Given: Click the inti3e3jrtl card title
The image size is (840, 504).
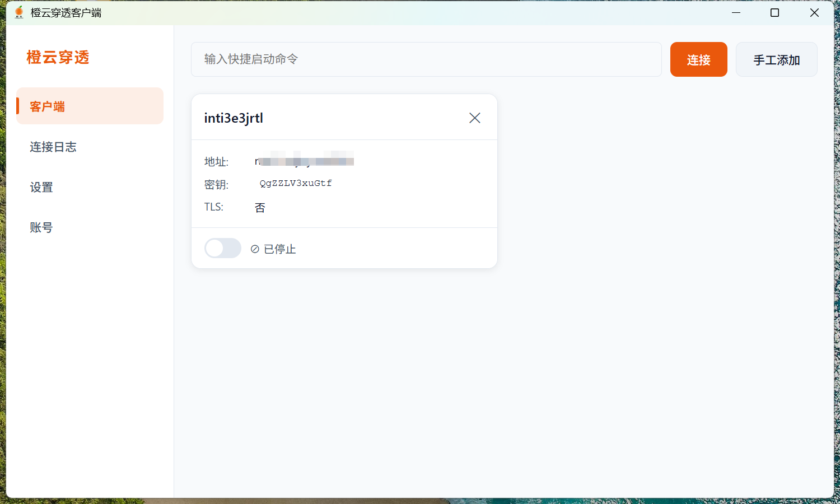Looking at the screenshot, I should [x=234, y=118].
